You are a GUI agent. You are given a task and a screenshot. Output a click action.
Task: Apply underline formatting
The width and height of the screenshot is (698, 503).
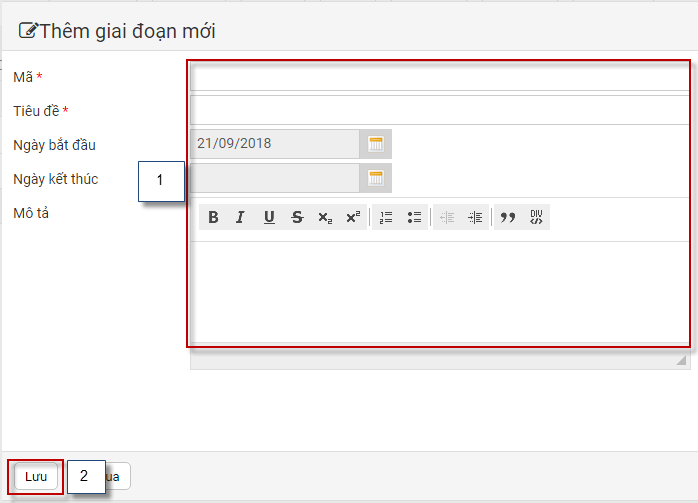pyautogui.click(x=268, y=217)
